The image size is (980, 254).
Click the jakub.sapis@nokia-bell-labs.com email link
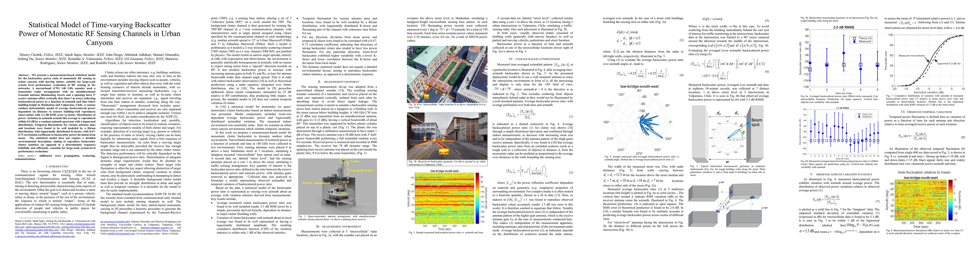[x=43, y=227]
